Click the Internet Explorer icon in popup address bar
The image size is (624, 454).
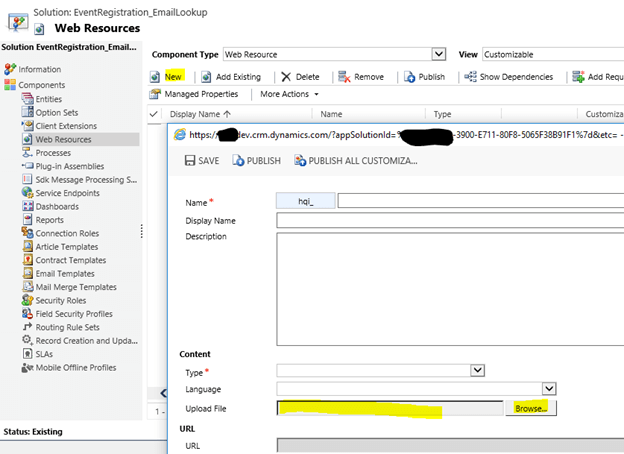point(180,134)
